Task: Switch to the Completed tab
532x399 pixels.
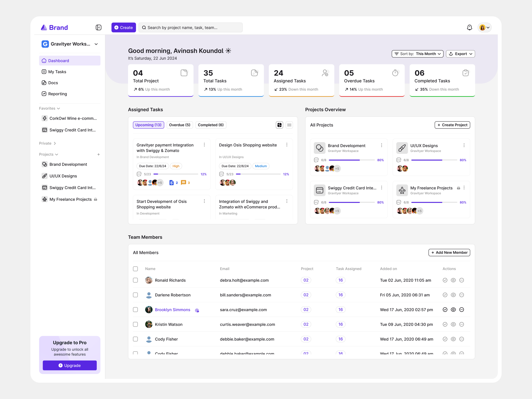Action: (x=211, y=125)
